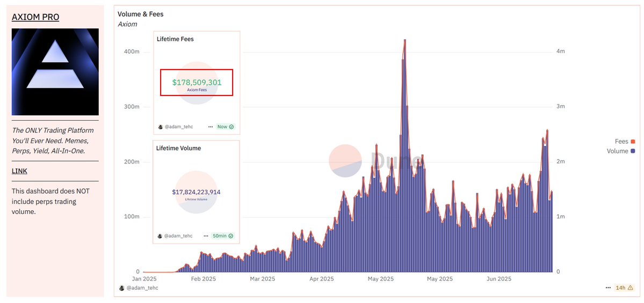The image size is (644, 303).
Task: Click the Axiom chart subtitle
Action: coord(127,24)
